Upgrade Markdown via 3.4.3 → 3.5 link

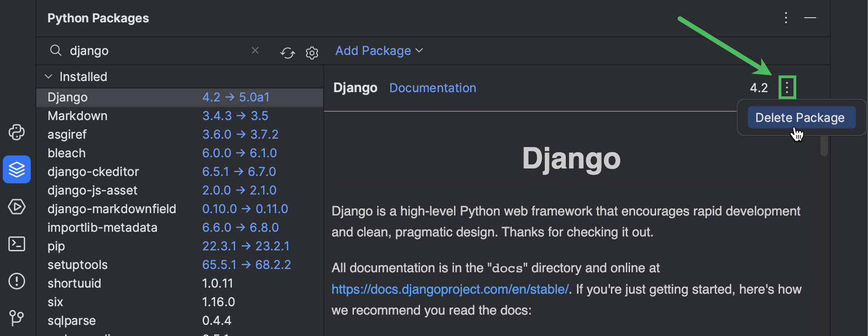click(x=235, y=116)
